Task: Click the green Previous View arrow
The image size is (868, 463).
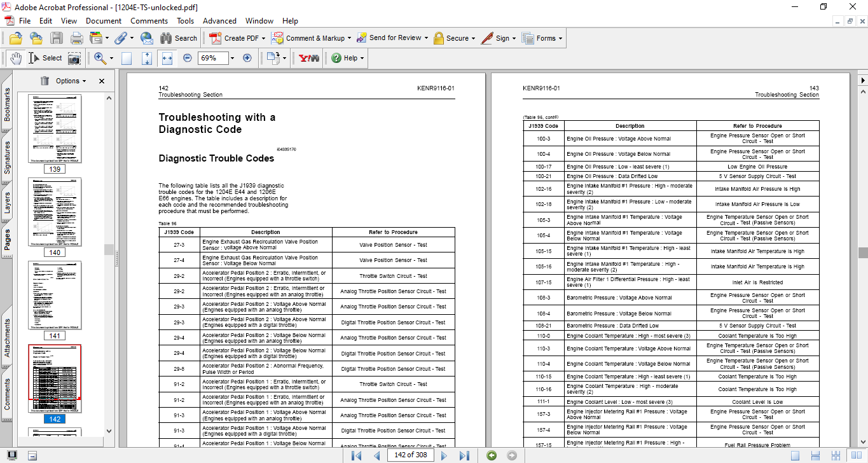Action: [491, 455]
